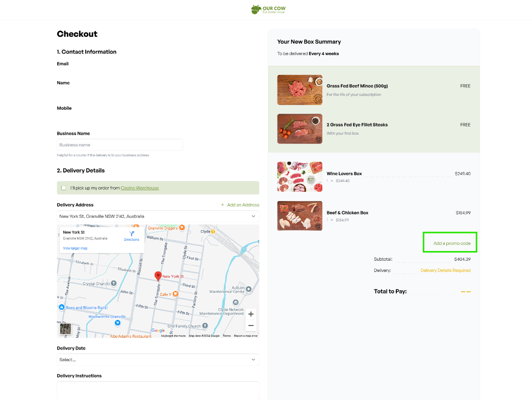The image size is (532, 400).
Task: Open View larger map link
Action: (75, 248)
